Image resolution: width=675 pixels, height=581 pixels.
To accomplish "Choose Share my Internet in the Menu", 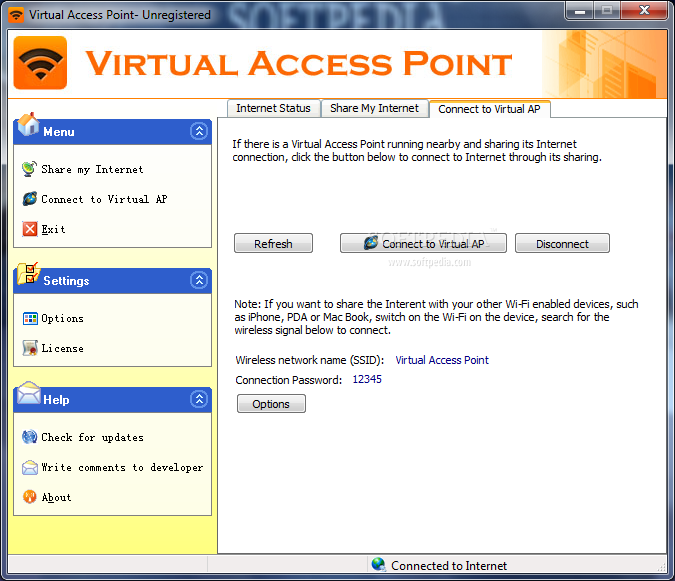I will [x=92, y=170].
